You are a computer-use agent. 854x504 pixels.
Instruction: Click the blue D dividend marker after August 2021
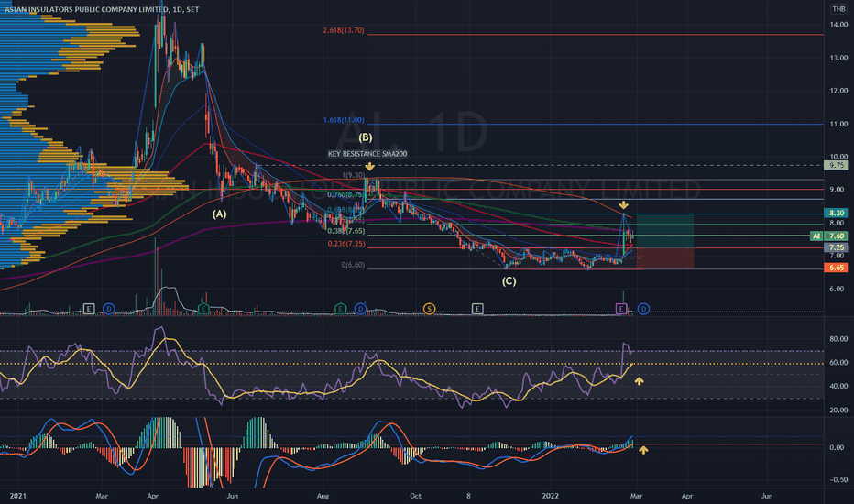point(360,309)
